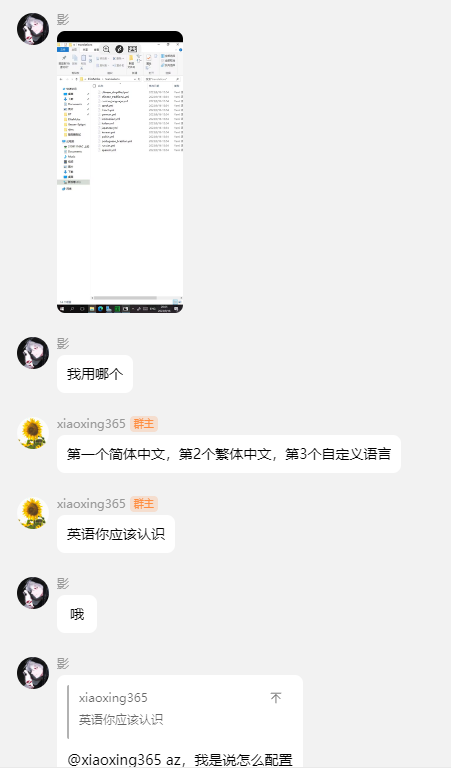Select the 第一个简体中文 message bubble
The image size is (451, 768).
pos(229,454)
